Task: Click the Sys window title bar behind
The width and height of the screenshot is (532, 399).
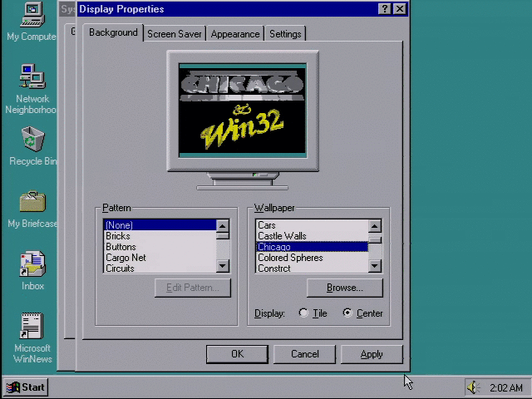Action: click(67, 9)
